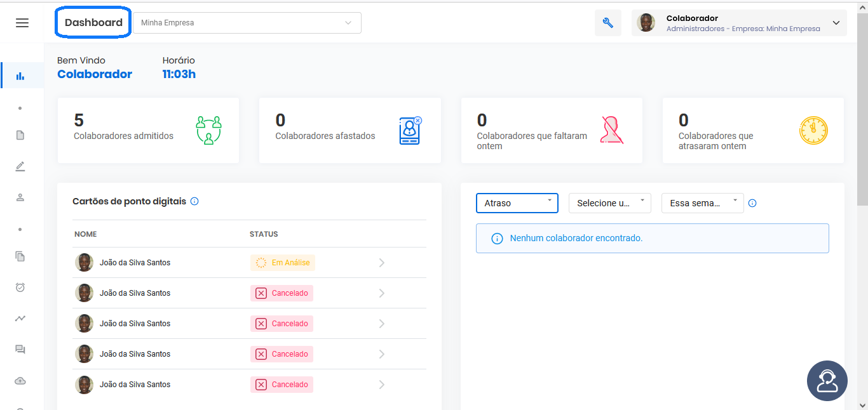This screenshot has height=410, width=868.
Task: Open the copy documents icon in sidebar
Action: pyautogui.click(x=20, y=256)
